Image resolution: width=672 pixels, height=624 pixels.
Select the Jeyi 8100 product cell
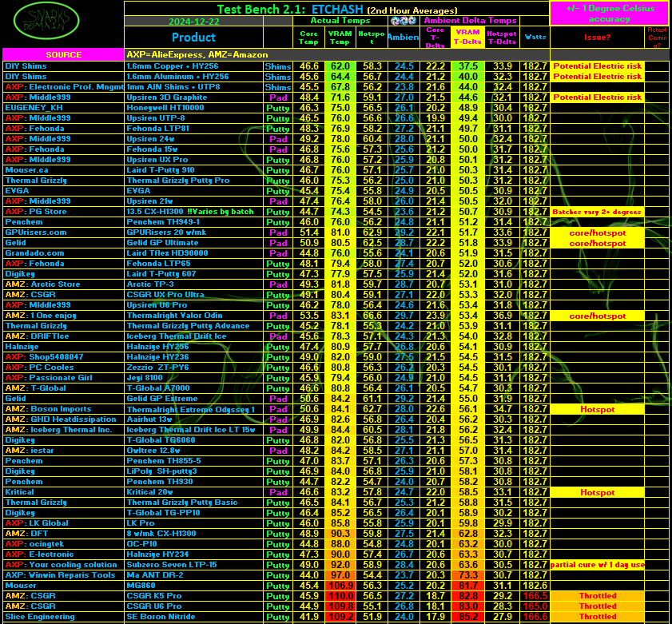(193, 378)
